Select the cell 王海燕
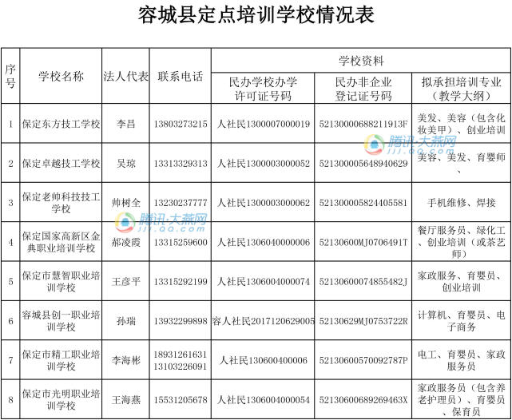 [126, 400]
